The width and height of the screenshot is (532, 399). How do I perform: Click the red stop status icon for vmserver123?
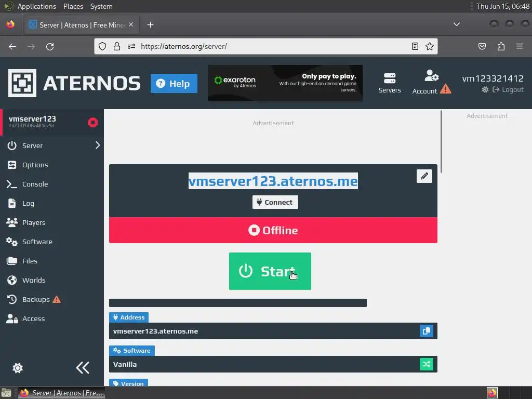(x=92, y=122)
